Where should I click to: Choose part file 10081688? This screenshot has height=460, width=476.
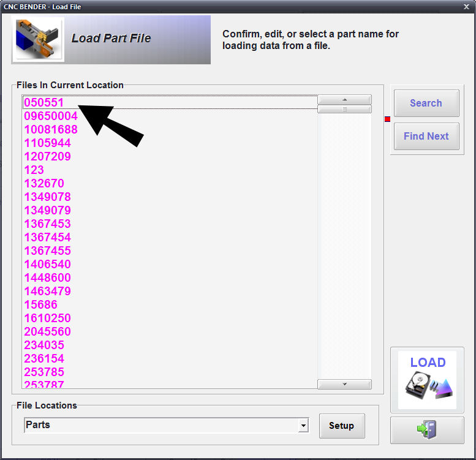pyautogui.click(x=51, y=129)
